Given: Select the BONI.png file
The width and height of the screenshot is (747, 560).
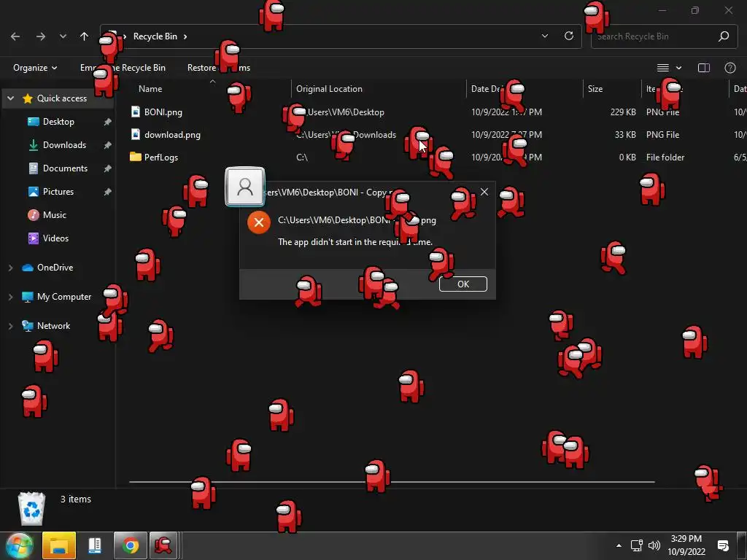Looking at the screenshot, I should 163,112.
